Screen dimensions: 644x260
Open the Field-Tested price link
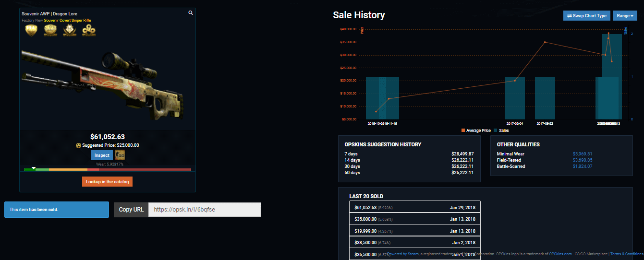click(582, 160)
